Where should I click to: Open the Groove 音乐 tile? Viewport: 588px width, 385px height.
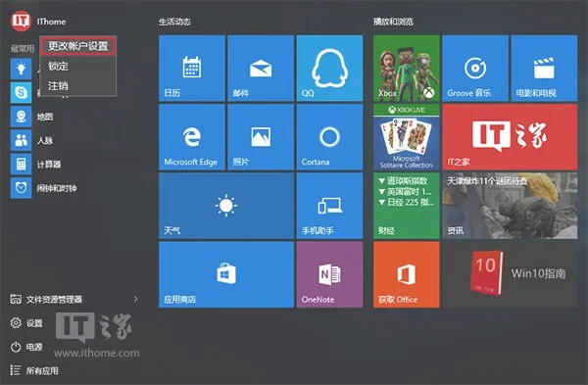click(475, 69)
